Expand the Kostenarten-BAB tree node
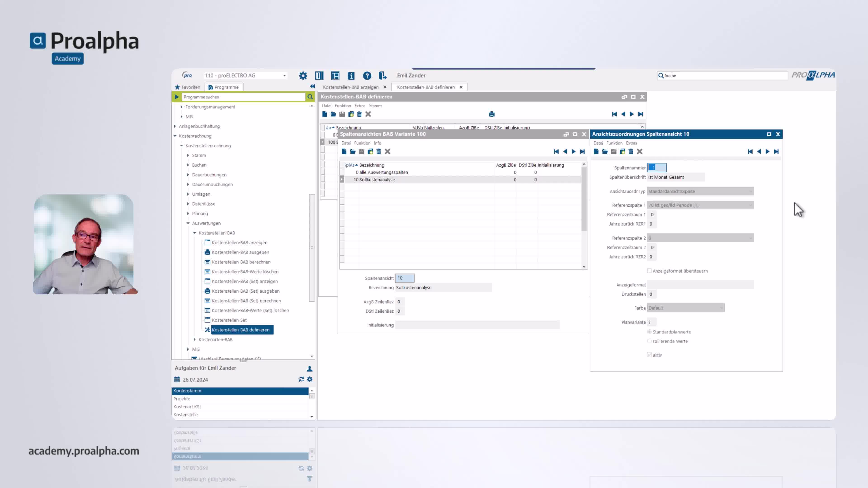The height and width of the screenshot is (488, 868). (195, 340)
